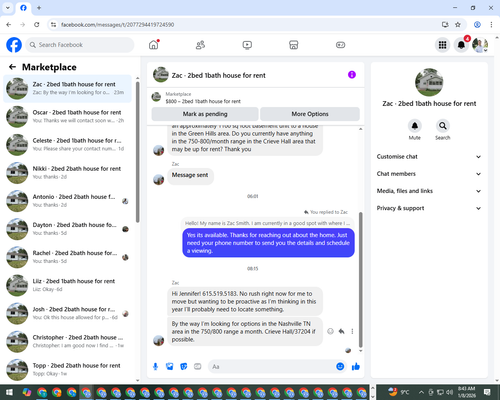Open the Christopher 2bed 2bath conversation
The width and height of the screenshot is (500, 400).
point(67,341)
